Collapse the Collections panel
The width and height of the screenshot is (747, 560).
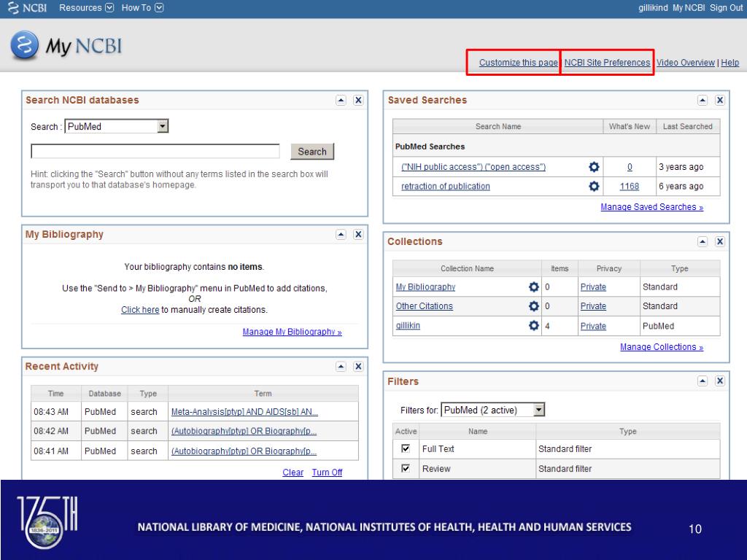(x=703, y=241)
